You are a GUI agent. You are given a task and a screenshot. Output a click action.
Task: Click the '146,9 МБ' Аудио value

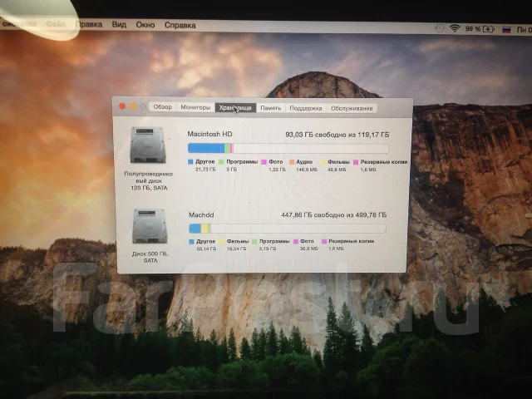point(307,170)
